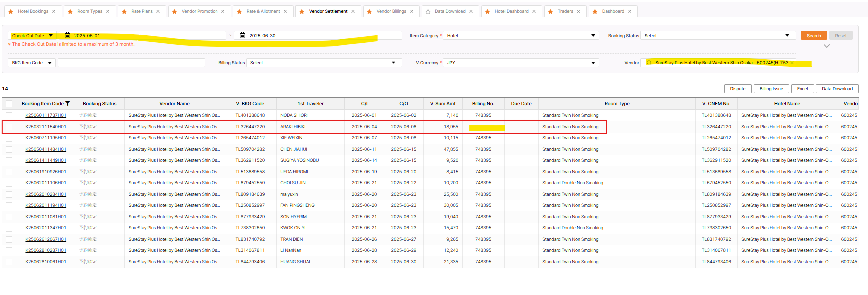The height and width of the screenshot is (295, 868).
Task: Open booking link K25060111737H01
Action: tap(46, 115)
